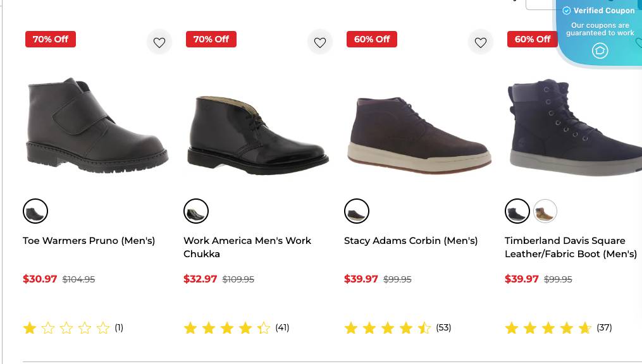Click the first star on Toe Warmers rating
Viewport: 642px width, 364px height.
pyautogui.click(x=30, y=328)
